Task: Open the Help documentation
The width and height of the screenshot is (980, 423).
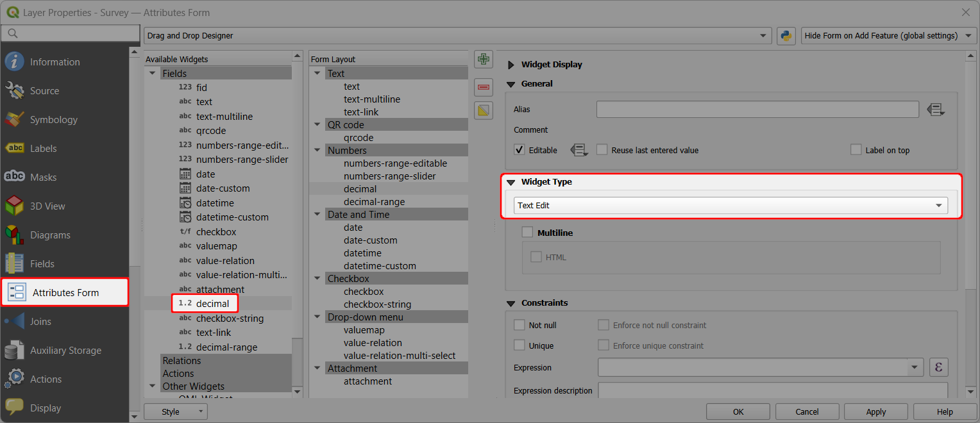Action: (x=945, y=411)
